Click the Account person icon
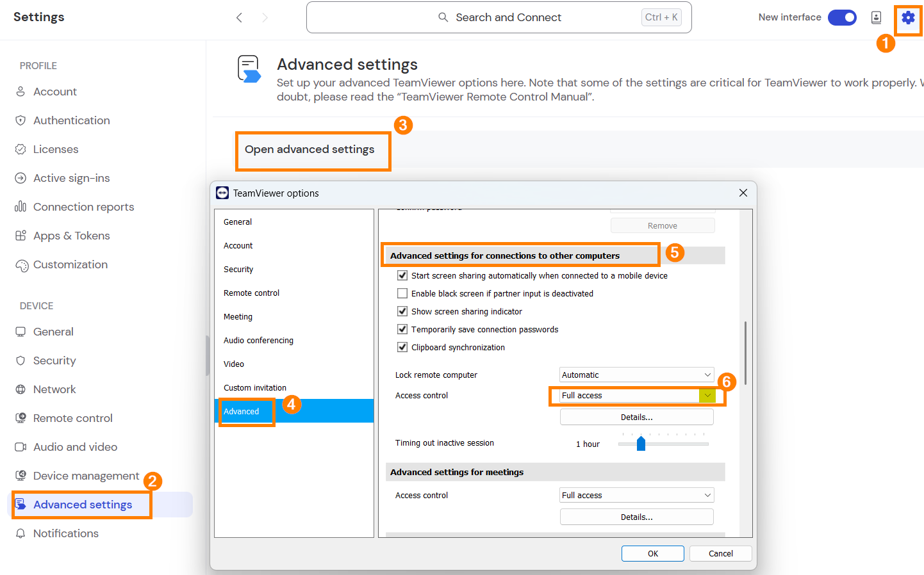Screen dimensions: 924x575 pos(21,92)
